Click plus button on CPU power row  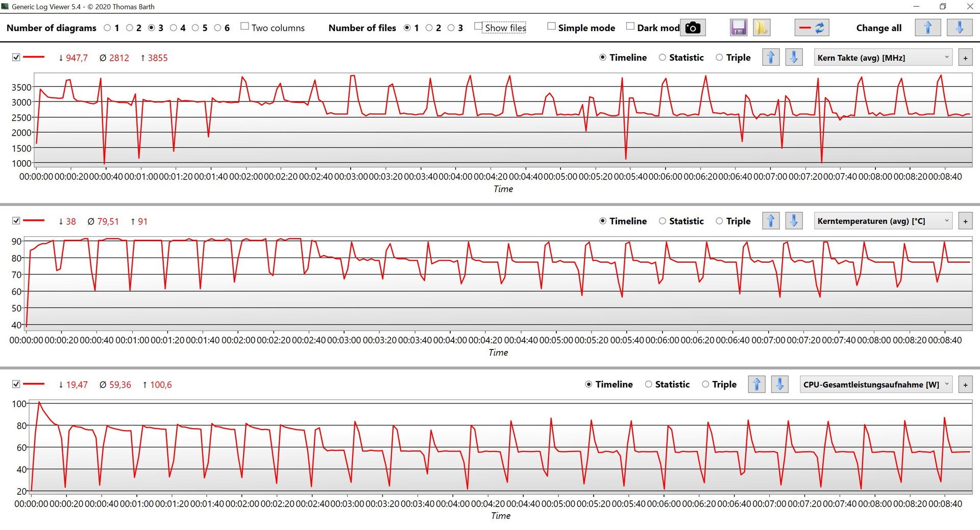click(x=965, y=384)
